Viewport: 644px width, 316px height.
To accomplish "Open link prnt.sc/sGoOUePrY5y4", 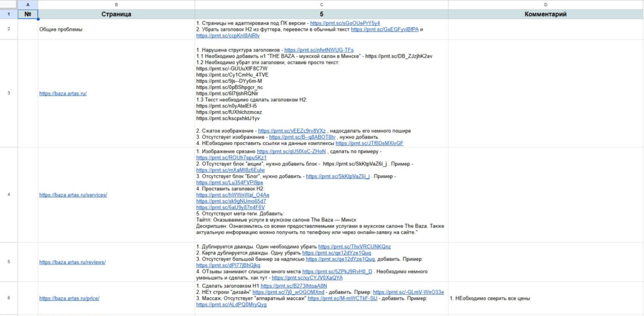I will [x=345, y=23].
